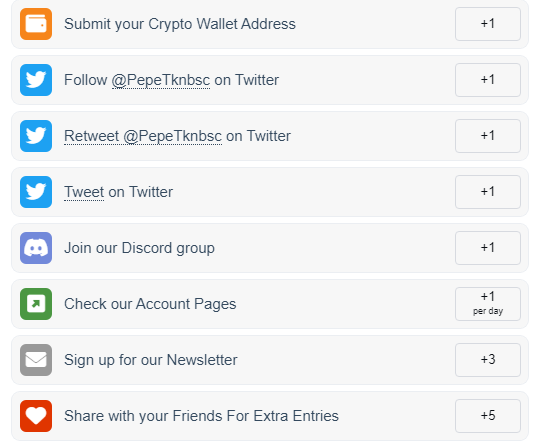Click the orange wallet icon
The height and width of the screenshot is (448, 540).
click(x=36, y=24)
